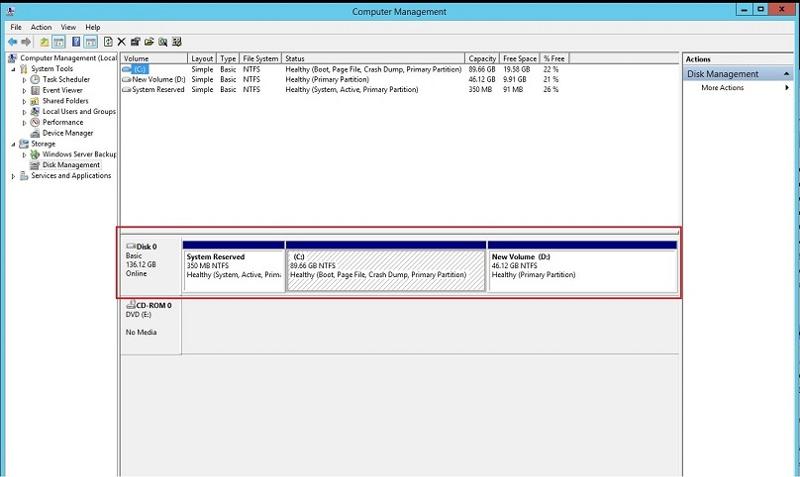Select Task Scheduler in System Tools
The image size is (800, 477).
pos(65,79)
